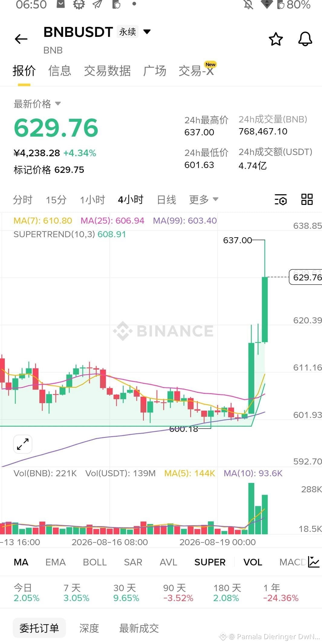The image size is (322, 644).
Task: Select the 1小时 chart interval
Action: (92, 200)
